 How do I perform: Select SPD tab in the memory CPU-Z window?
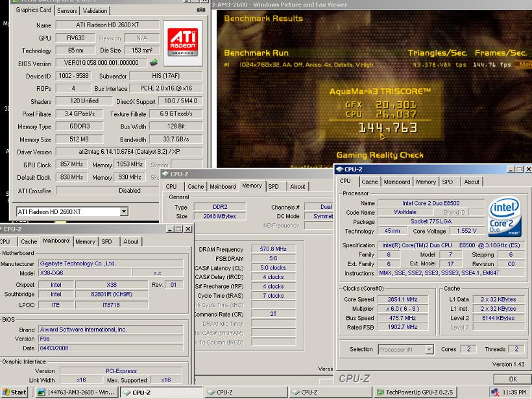click(274, 187)
